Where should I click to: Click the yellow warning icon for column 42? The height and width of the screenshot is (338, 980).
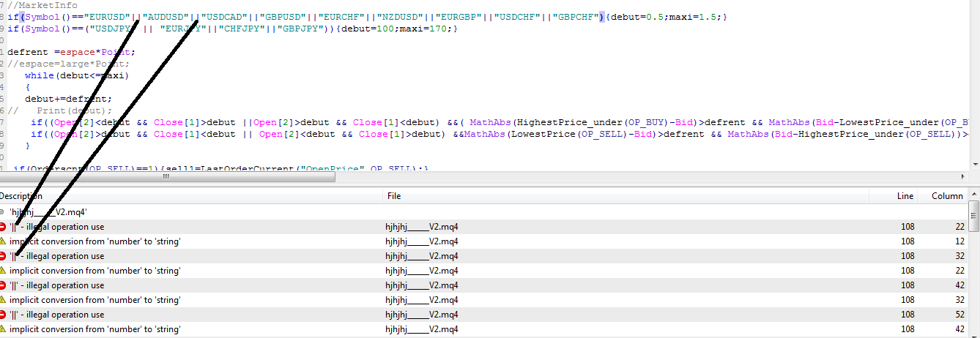click(x=3, y=329)
